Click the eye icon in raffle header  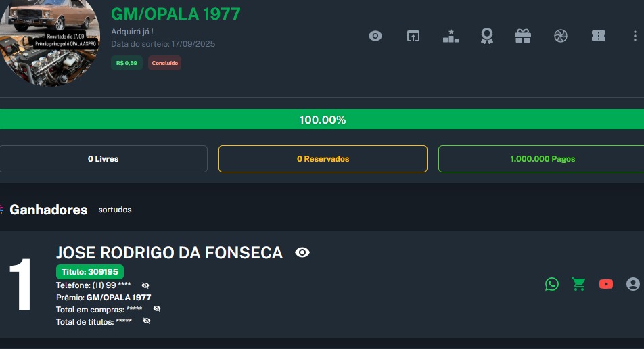pyautogui.click(x=375, y=36)
